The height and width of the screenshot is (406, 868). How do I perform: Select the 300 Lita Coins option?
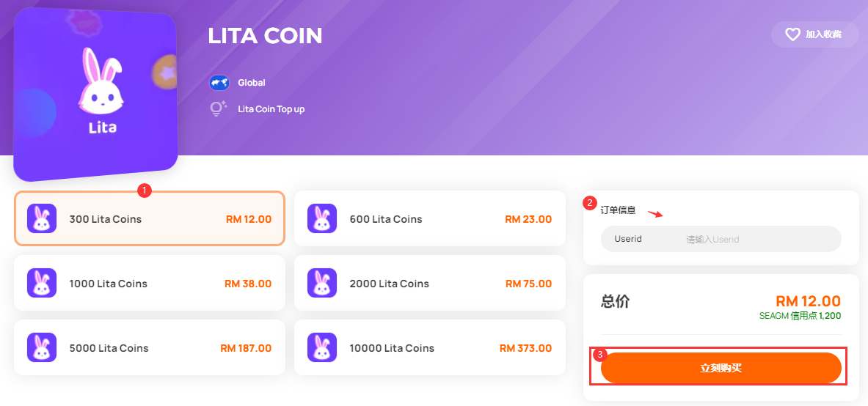tap(150, 218)
